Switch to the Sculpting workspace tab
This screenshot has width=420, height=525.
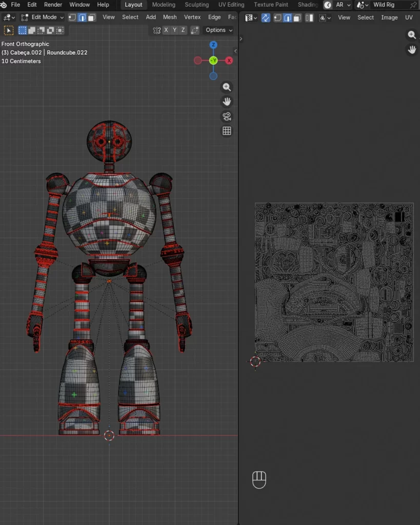pyautogui.click(x=196, y=5)
